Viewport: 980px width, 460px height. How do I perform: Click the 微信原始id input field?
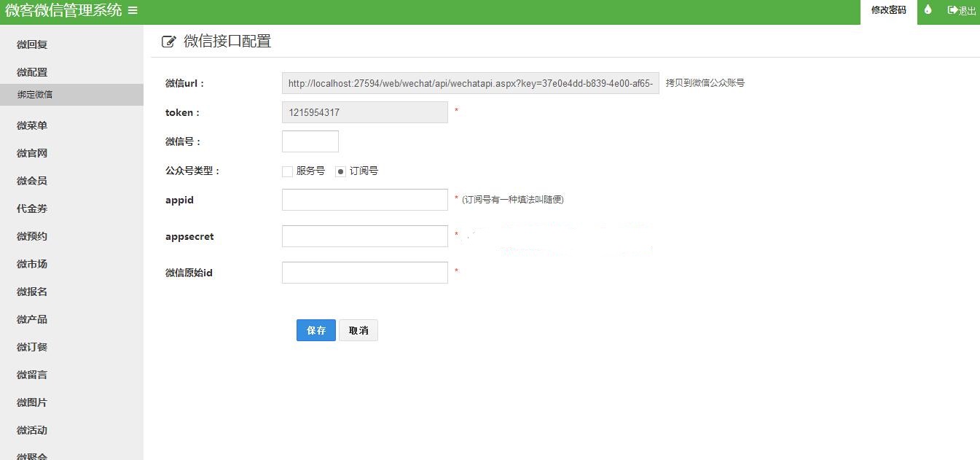[364, 272]
